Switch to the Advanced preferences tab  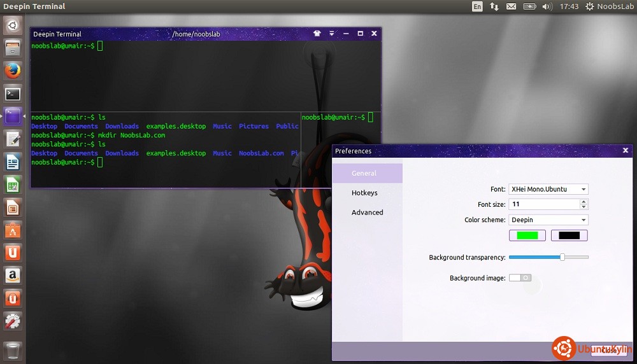tap(368, 213)
